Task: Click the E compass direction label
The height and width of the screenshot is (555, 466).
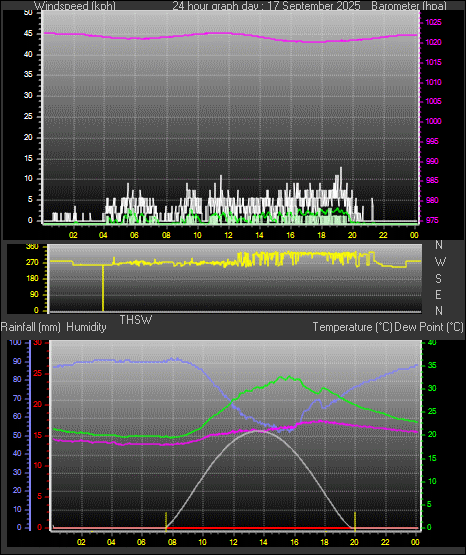Action: point(438,294)
